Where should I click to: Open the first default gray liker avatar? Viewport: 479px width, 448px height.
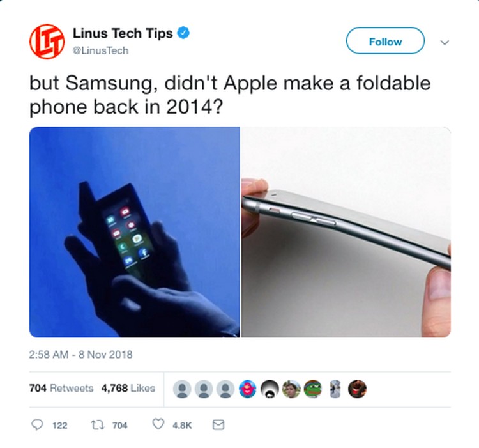tap(182, 389)
